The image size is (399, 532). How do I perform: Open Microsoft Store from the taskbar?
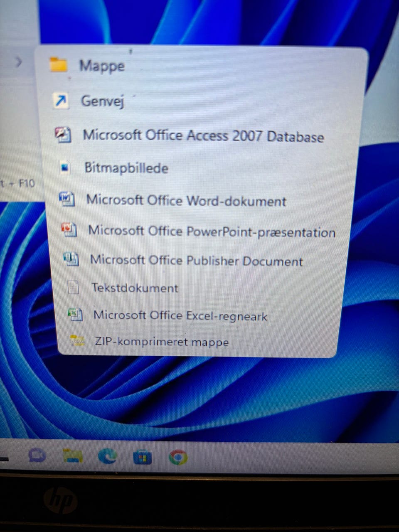[x=143, y=458]
